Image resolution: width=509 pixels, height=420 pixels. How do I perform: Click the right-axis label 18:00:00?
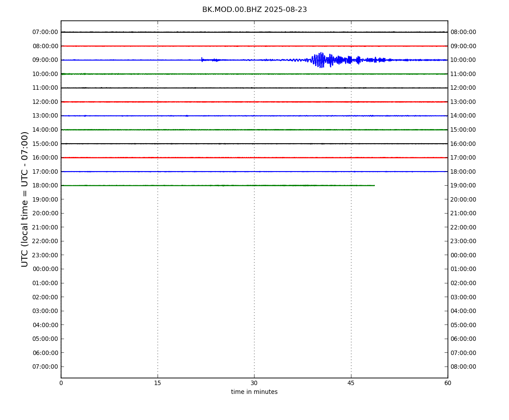tap(463, 172)
